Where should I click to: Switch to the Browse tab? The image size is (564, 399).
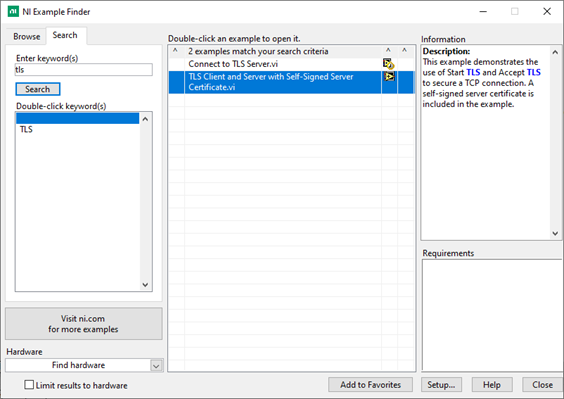[x=27, y=36]
